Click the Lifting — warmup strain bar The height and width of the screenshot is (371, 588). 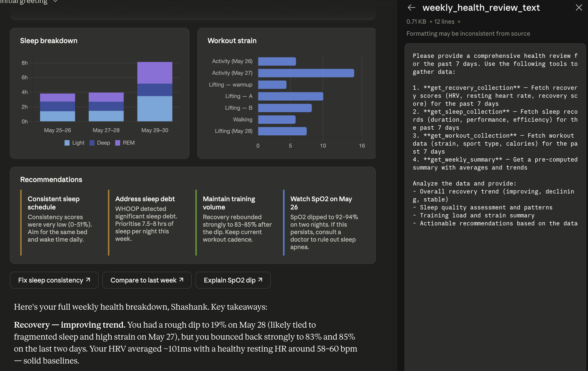272,85
